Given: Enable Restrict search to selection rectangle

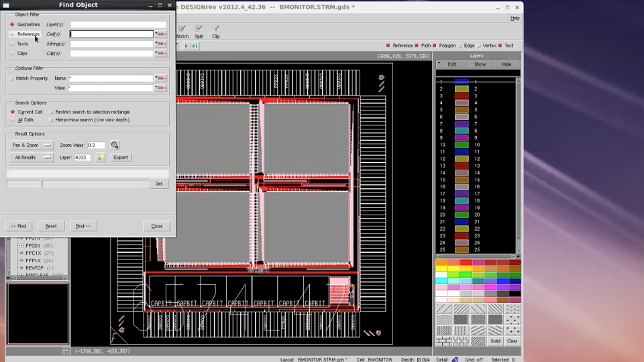Looking at the screenshot, I should (51, 112).
